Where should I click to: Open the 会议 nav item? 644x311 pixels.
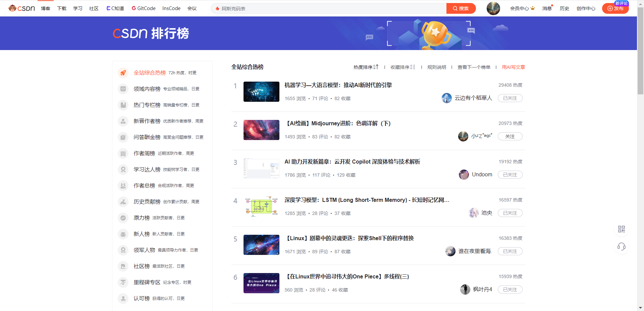192,8
